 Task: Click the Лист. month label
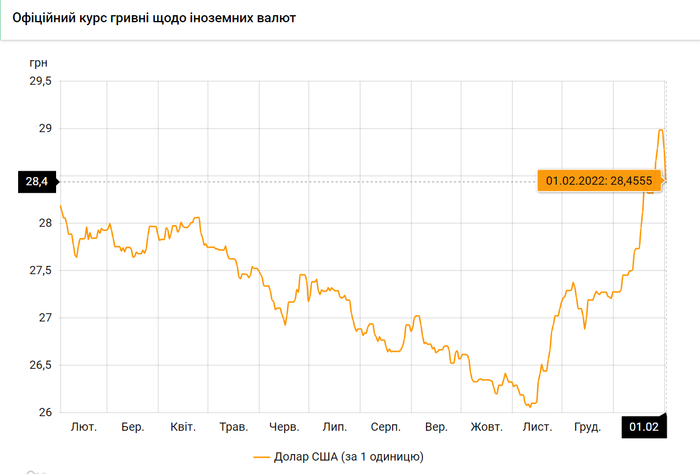pyautogui.click(x=536, y=427)
